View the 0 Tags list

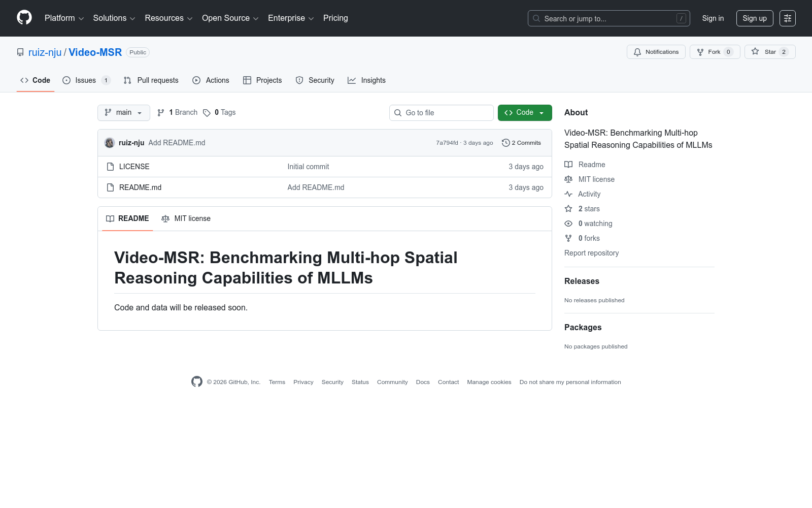(x=219, y=113)
